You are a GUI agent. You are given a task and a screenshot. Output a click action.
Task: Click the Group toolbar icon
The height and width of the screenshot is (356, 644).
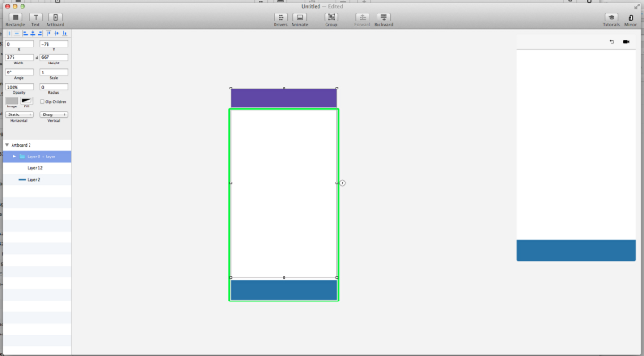(331, 17)
